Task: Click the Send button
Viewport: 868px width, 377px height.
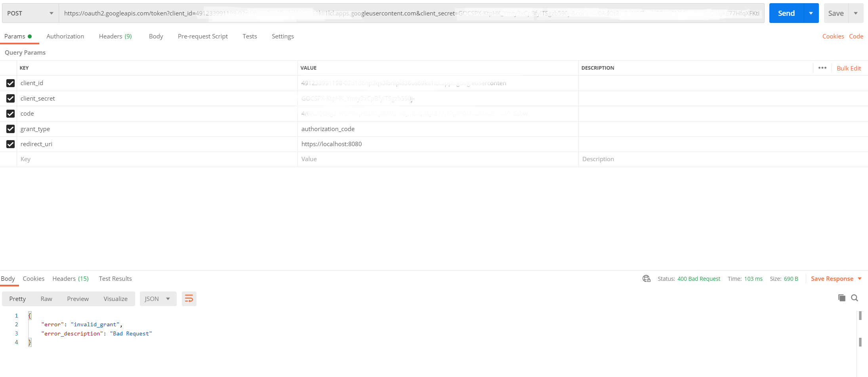Action: (x=786, y=13)
